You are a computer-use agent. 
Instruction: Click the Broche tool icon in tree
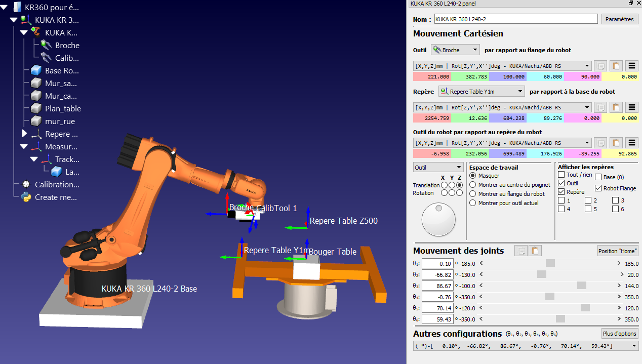click(47, 45)
